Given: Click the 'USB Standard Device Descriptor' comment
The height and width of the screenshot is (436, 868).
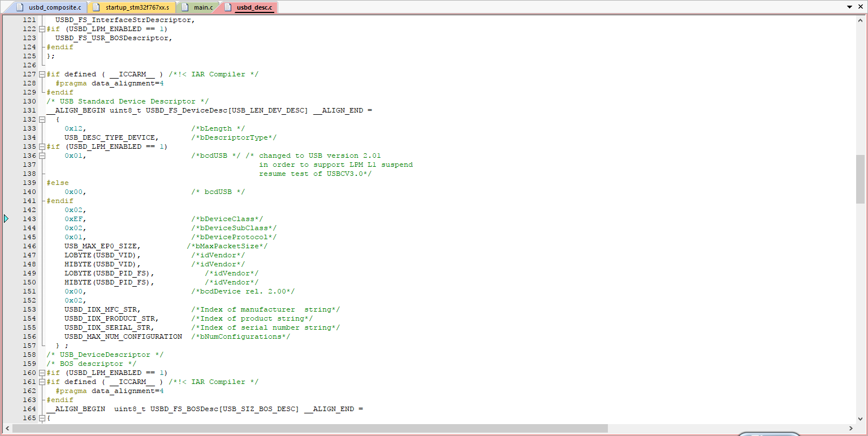Looking at the screenshot, I should (128, 101).
